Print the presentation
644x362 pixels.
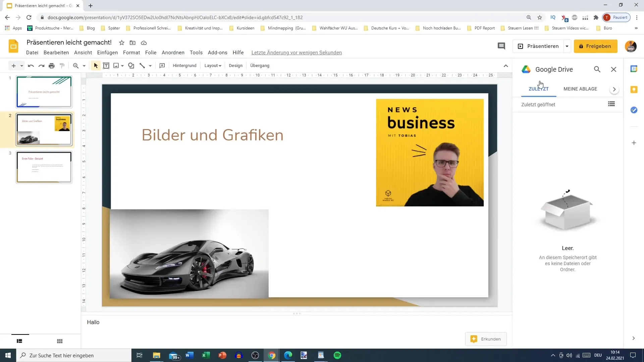click(52, 66)
